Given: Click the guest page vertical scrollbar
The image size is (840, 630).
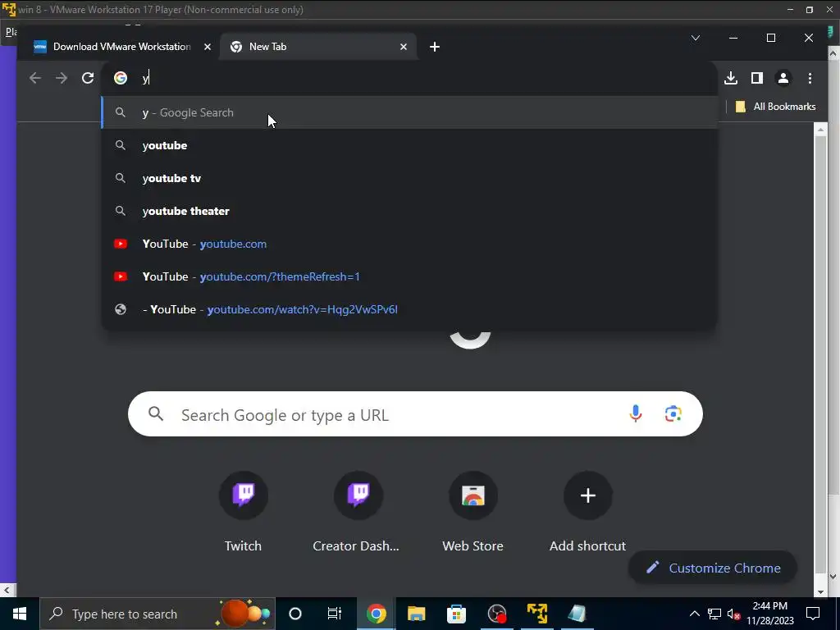Looking at the screenshot, I should click(820, 354).
